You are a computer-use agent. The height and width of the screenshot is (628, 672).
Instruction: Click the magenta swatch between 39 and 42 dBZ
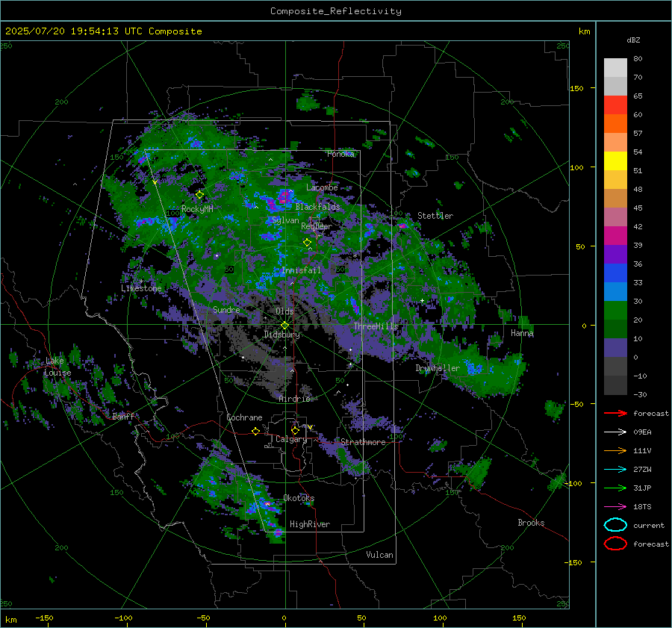click(615, 236)
